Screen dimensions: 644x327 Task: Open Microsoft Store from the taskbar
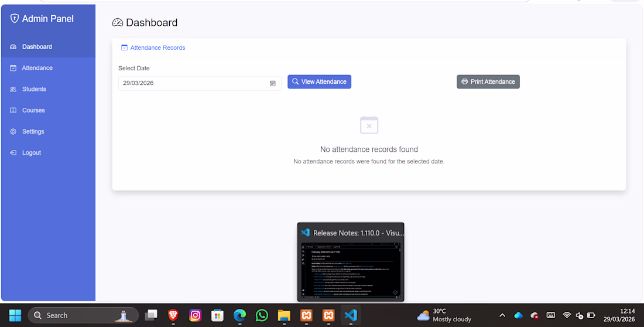tap(218, 315)
